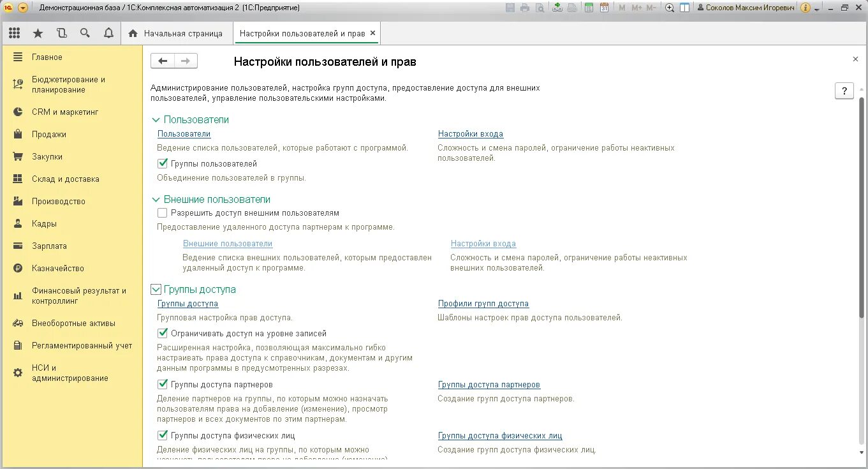This screenshot has height=469, width=868.
Task: Click the M memory button
Action: click(622, 8)
